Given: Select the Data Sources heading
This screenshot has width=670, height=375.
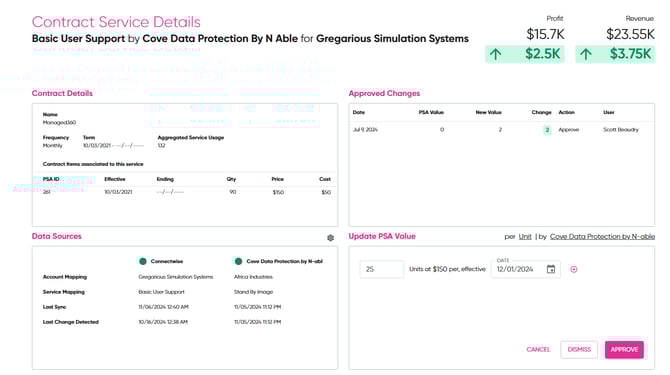Looking at the screenshot, I should [56, 236].
